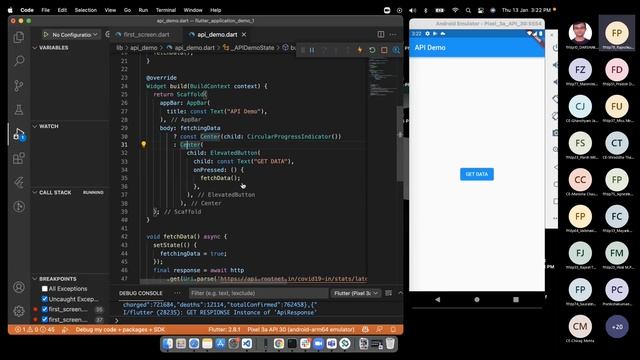Open the Flutter sidebar view

(x=19, y=182)
